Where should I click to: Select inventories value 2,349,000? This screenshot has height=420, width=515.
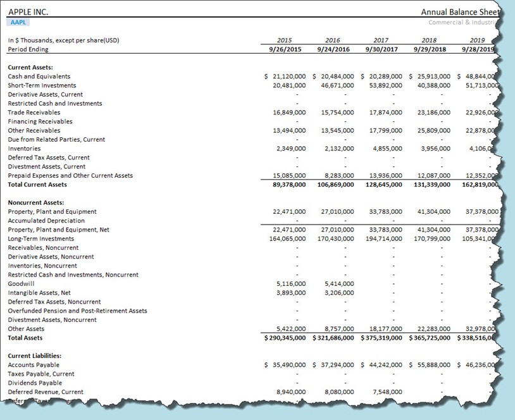tap(291, 149)
